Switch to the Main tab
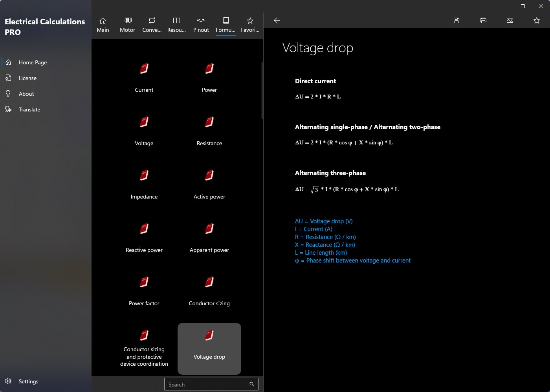 click(x=103, y=25)
